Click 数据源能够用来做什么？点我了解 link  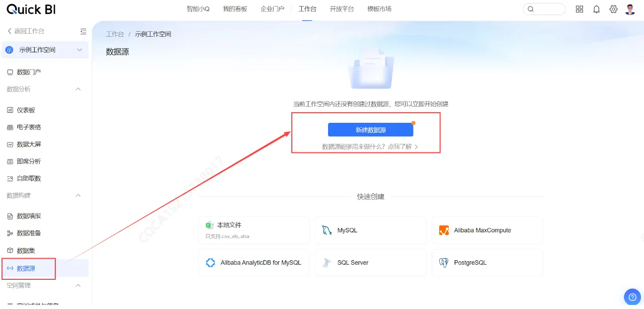pos(370,146)
